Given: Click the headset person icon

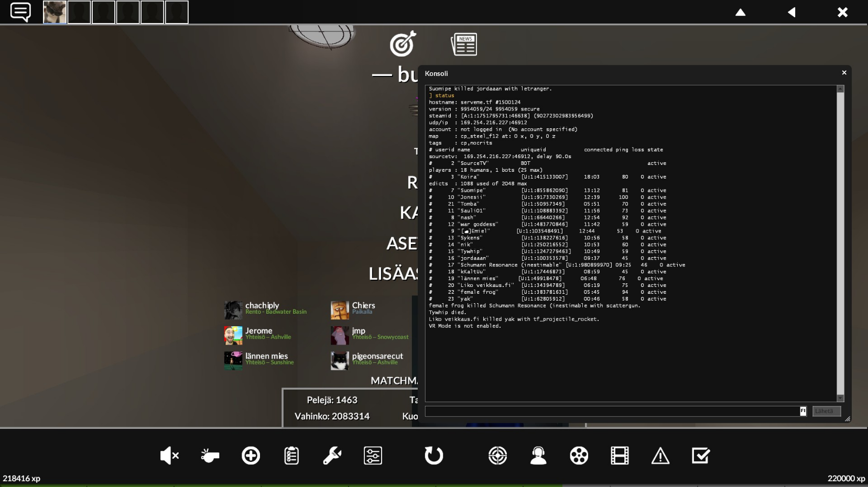Looking at the screenshot, I should 538,456.
